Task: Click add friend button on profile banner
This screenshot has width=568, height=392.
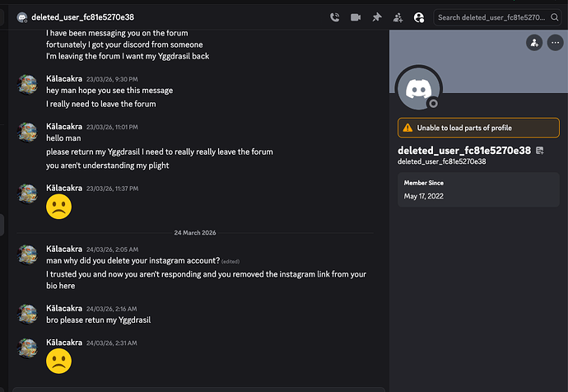Action: (534, 42)
